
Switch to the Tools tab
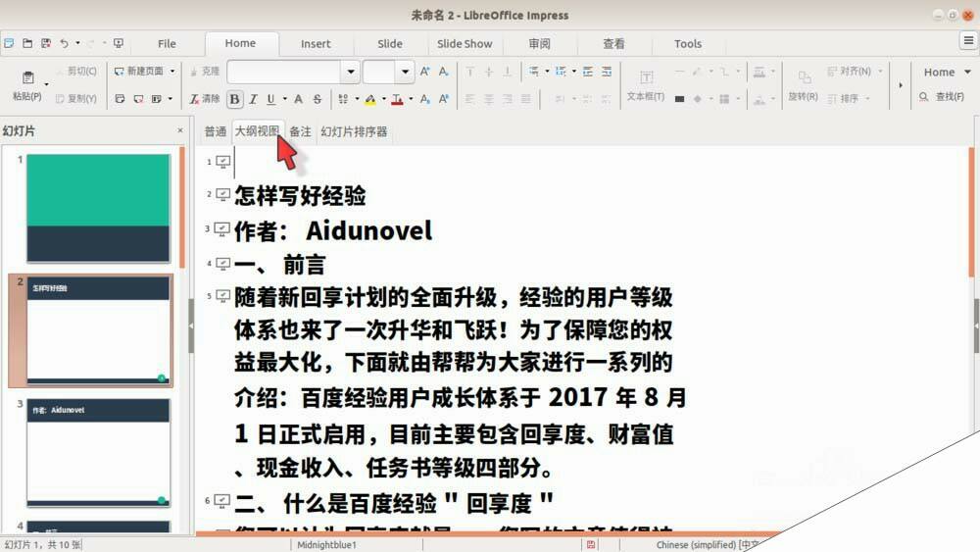pyautogui.click(x=688, y=44)
